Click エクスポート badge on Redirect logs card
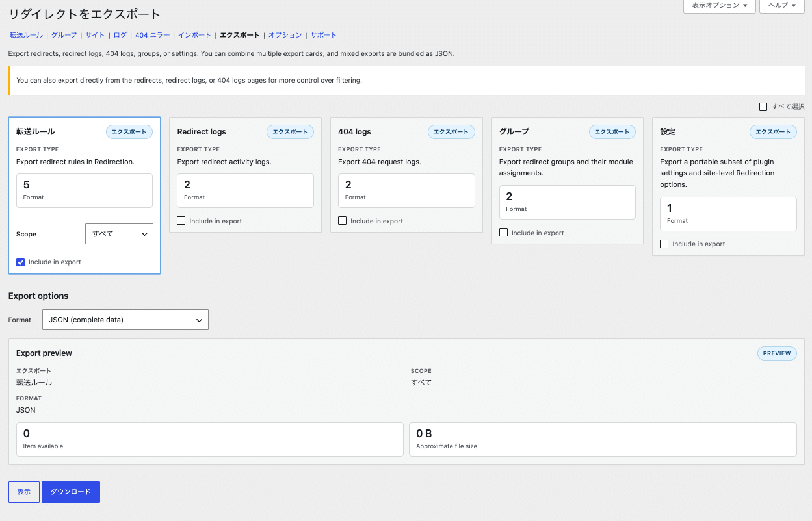The width and height of the screenshot is (812, 521). (290, 132)
